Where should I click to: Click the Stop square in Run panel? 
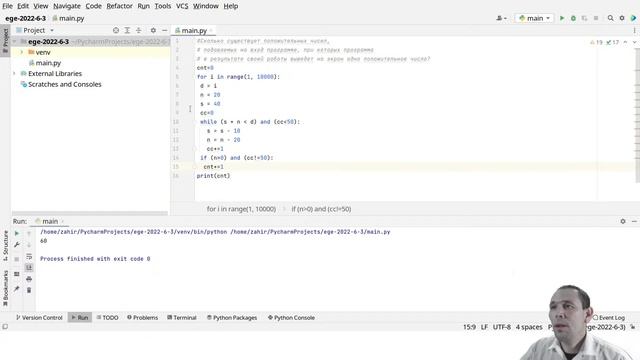coord(17,259)
